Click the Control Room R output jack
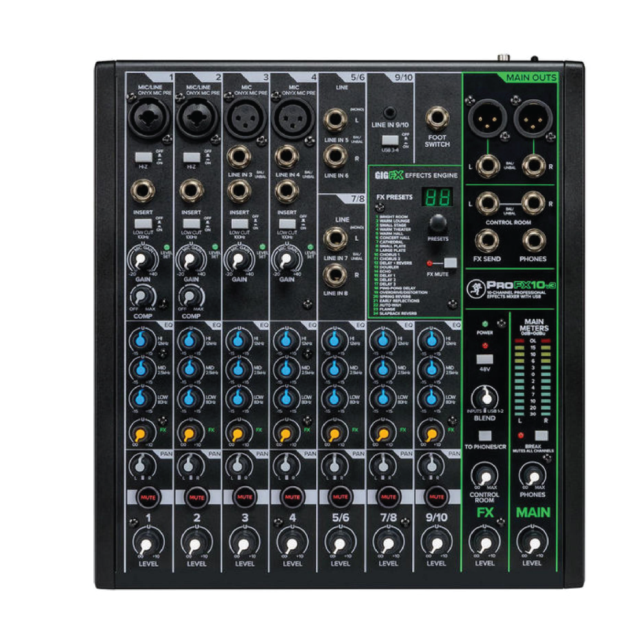 click(x=533, y=203)
